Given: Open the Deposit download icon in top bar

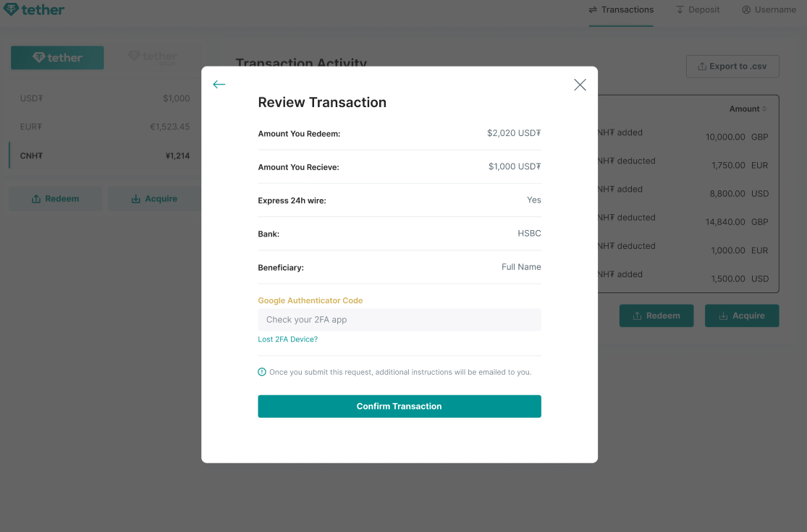Looking at the screenshot, I should click(x=678, y=9).
